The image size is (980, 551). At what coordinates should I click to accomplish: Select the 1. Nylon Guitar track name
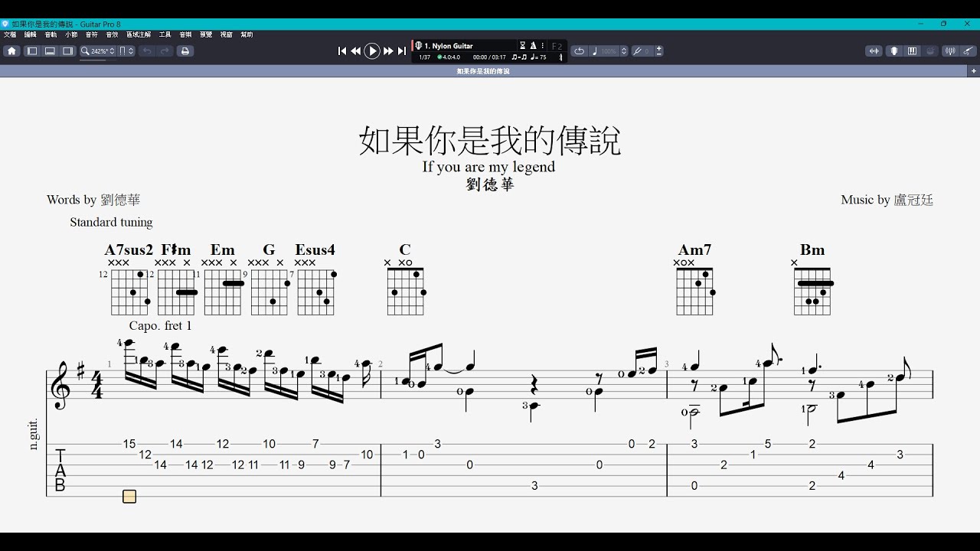pyautogui.click(x=449, y=46)
